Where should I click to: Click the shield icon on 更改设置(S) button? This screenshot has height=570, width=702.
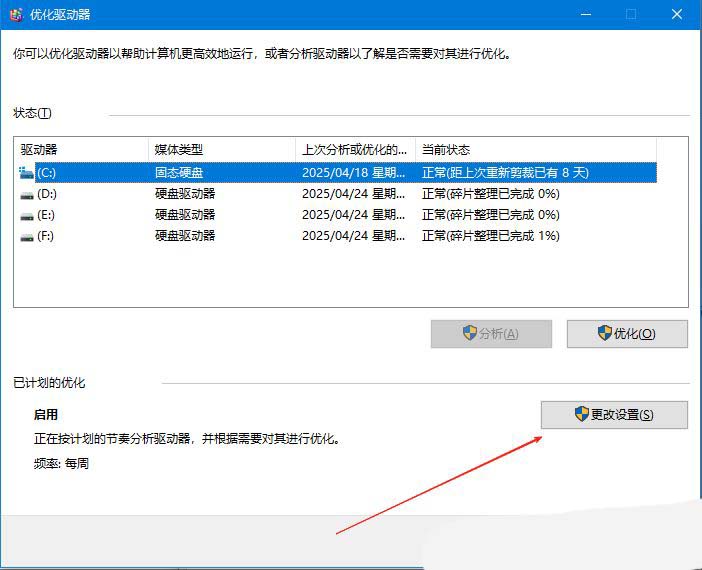pos(582,414)
